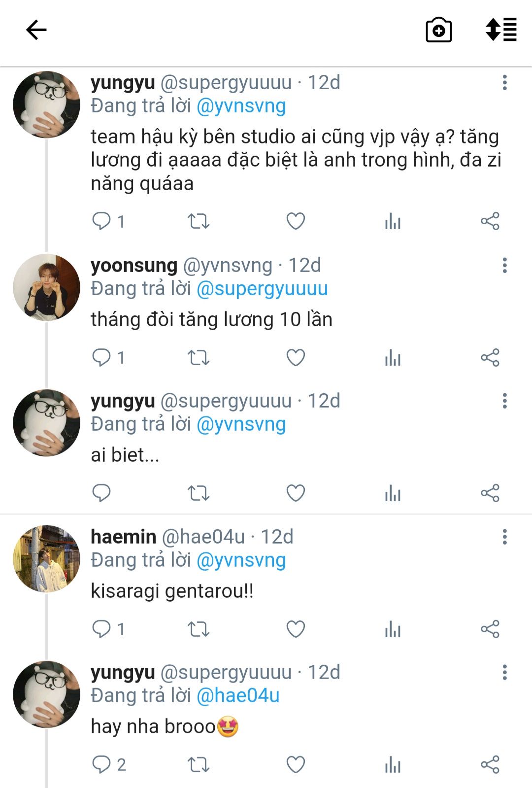Tap the sort replies icon
Image resolution: width=532 pixels, height=788 pixels.
(x=501, y=30)
